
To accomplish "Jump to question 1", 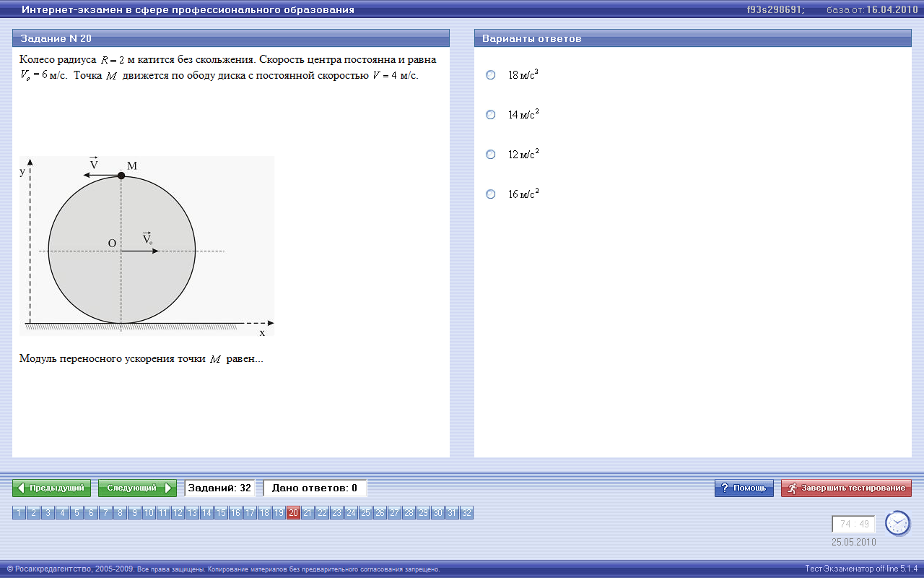I will pyautogui.click(x=19, y=513).
